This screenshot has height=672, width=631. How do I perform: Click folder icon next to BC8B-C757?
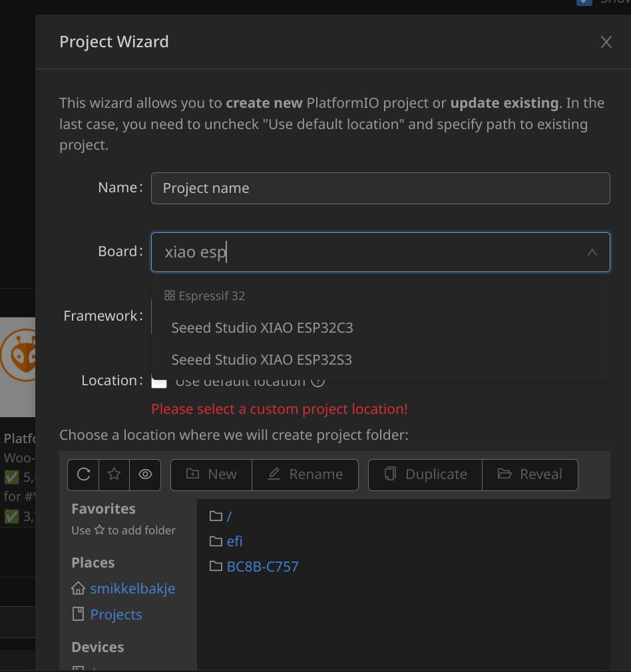point(216,567)
